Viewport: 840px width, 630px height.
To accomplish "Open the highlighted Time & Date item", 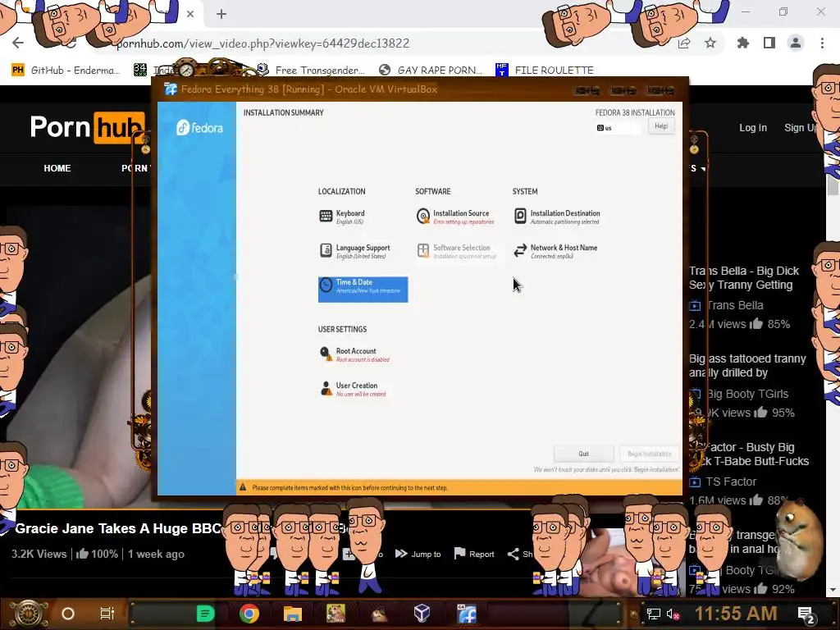I will [363, 290].
